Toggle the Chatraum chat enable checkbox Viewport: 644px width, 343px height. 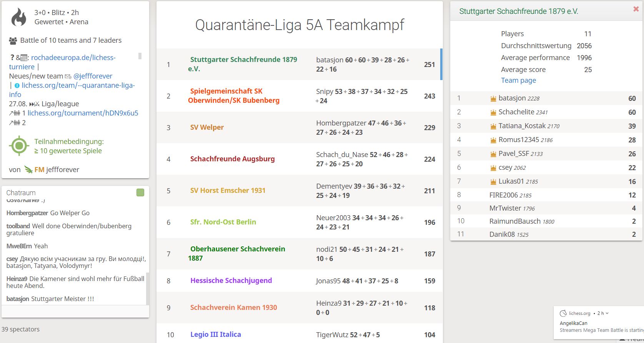(x=140, y=192)
